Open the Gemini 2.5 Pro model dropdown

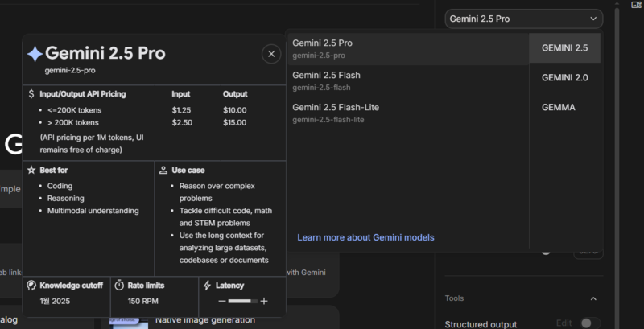(x=524, y=19)
